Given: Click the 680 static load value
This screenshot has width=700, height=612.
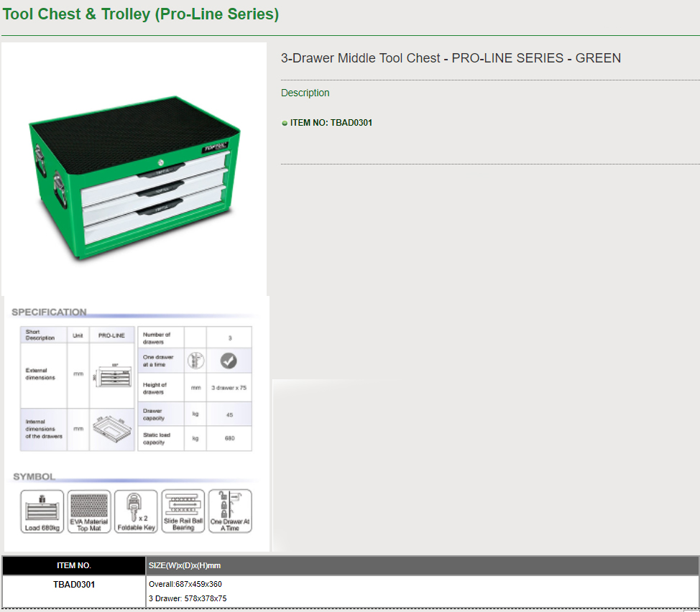Looking at the screenshot, I should 229,438.
